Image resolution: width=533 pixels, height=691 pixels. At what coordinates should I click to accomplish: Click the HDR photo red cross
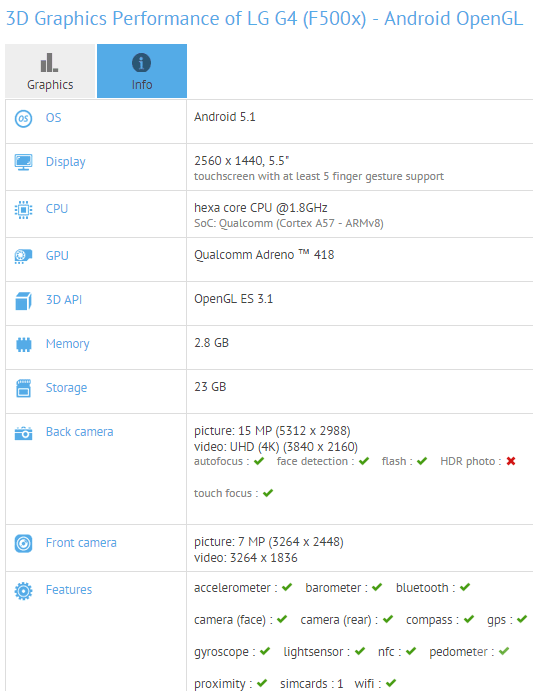[511, 461]
